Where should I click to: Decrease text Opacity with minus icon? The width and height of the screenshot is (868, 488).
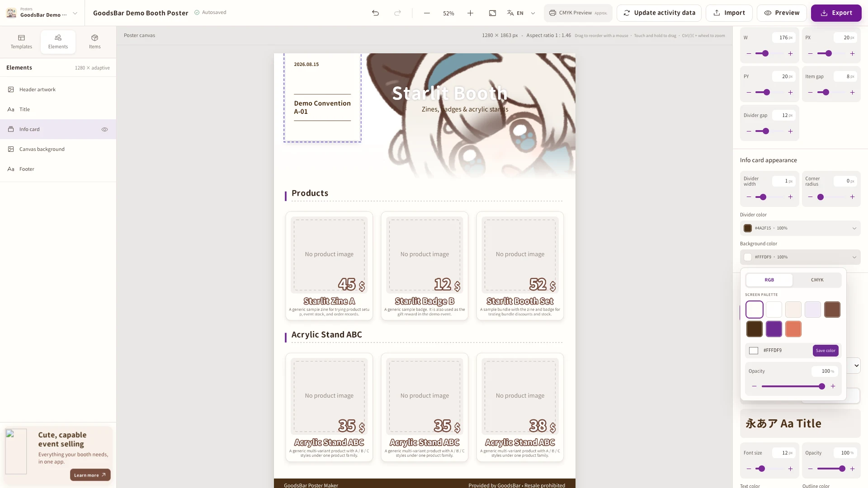(x=810, y=469)
